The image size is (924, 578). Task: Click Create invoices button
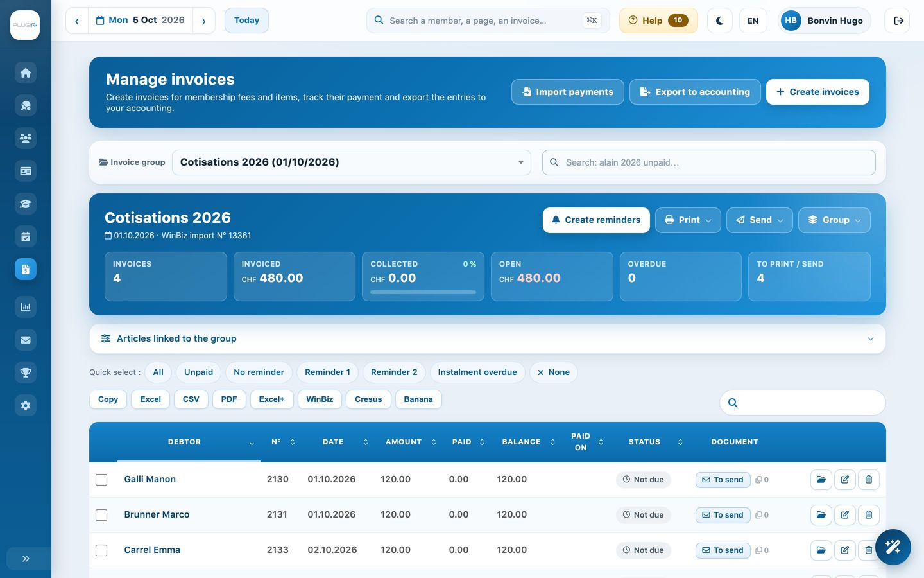click(817, 92)
